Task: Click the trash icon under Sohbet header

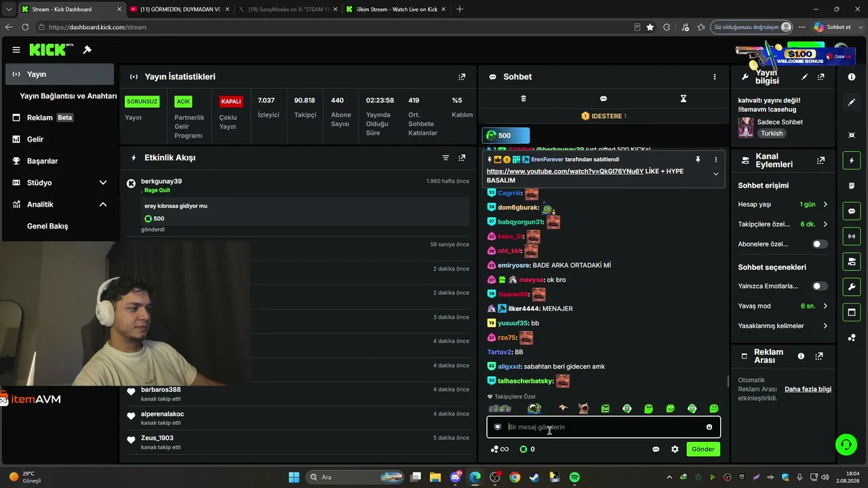Action: [524, 98]
